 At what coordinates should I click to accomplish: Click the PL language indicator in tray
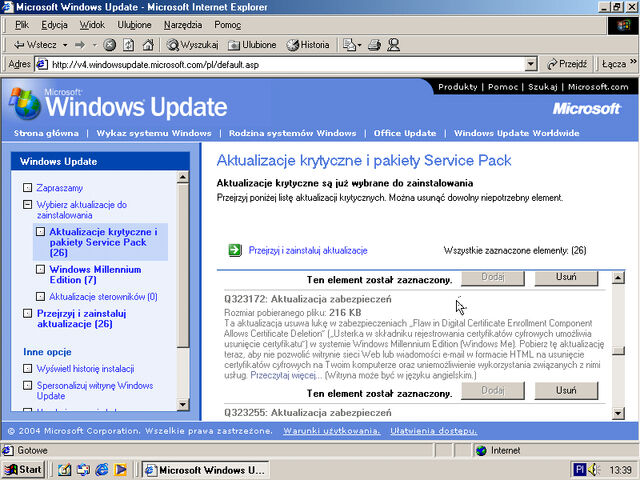[x=580, y=470]
